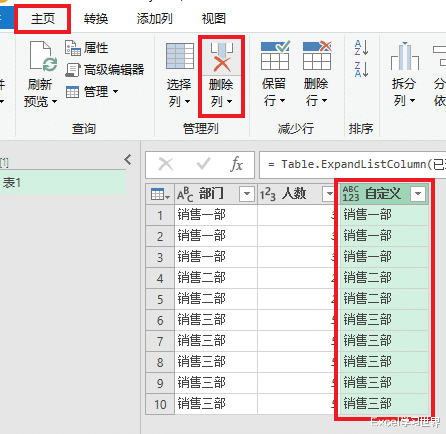Sort descending with the Z-A icon
The image size is (446, 434).
click(x=361, y=69)
